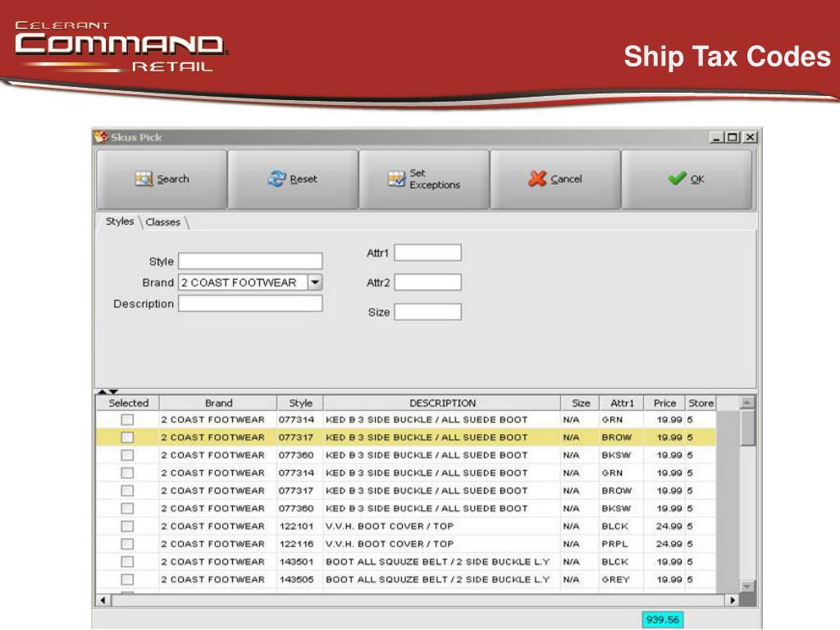Click the vertical scrollbar thumb
The image size is (840, 630).
pyautogui.click(x=746, y=427)
